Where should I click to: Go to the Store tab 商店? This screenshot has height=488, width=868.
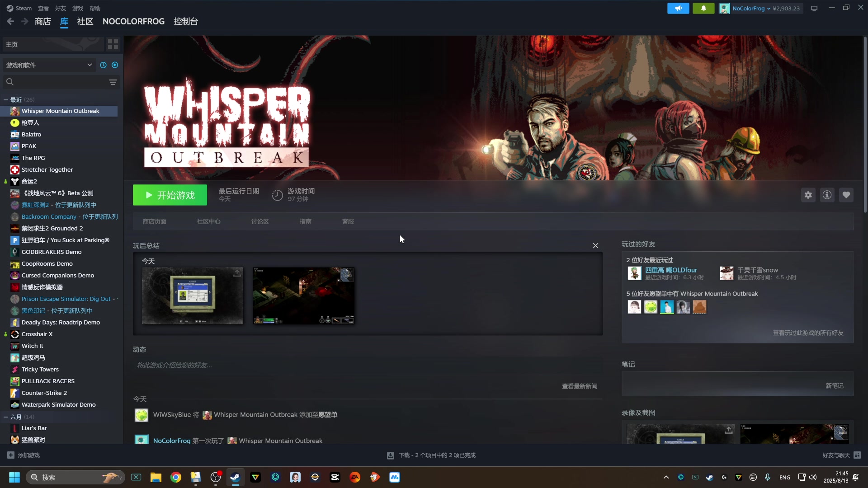[43, 21]
